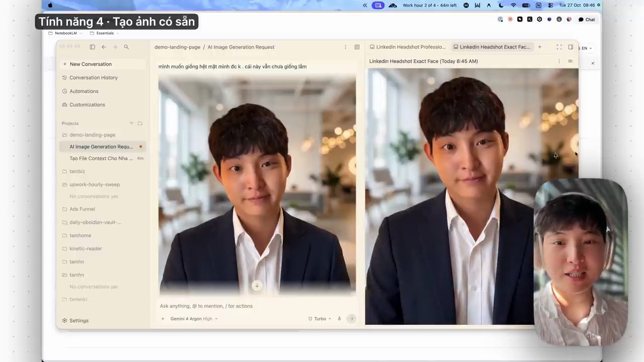Start a New Conversation

[x=103, y=64]
